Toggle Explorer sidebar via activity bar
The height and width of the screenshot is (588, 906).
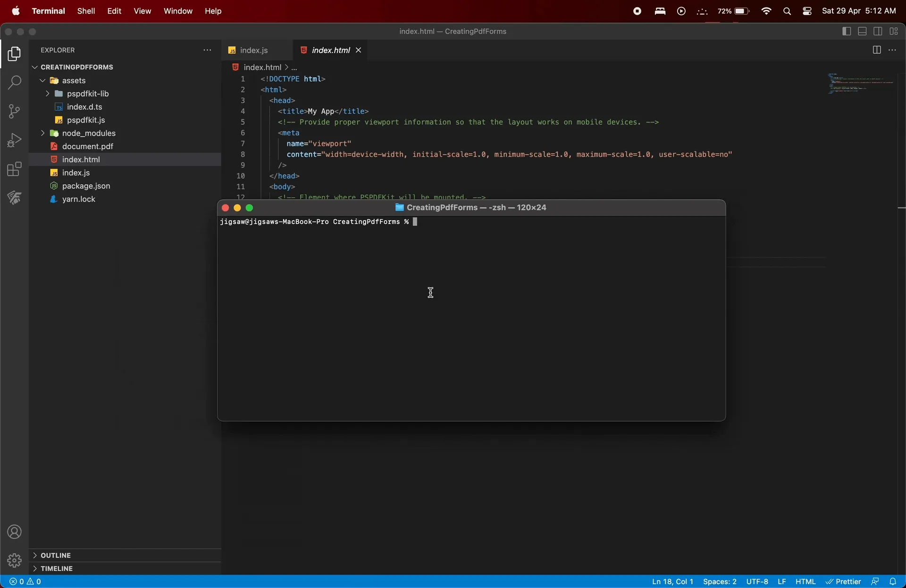click(x=14, y=54)
